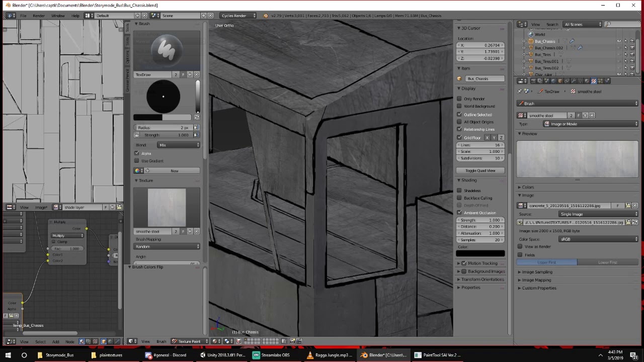This screenshot has width=644, height=362.
Task: Open the Render camera tab in Properties header
Action: 533,80
